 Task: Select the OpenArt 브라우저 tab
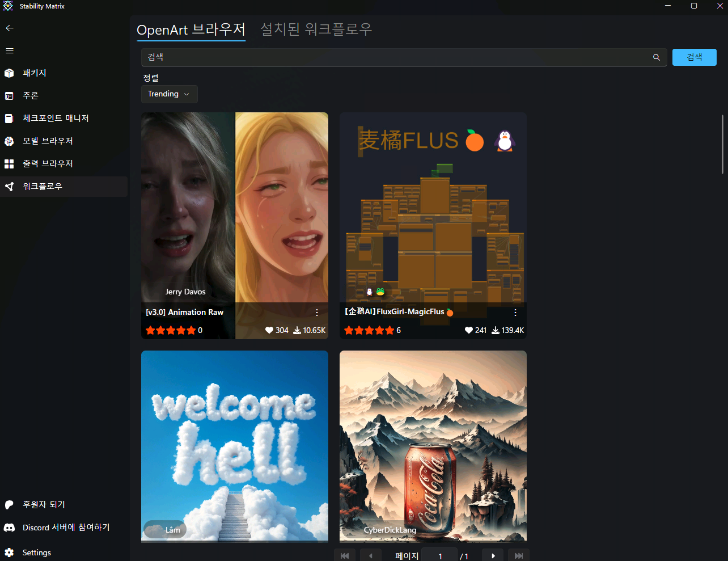pos(191,29)
